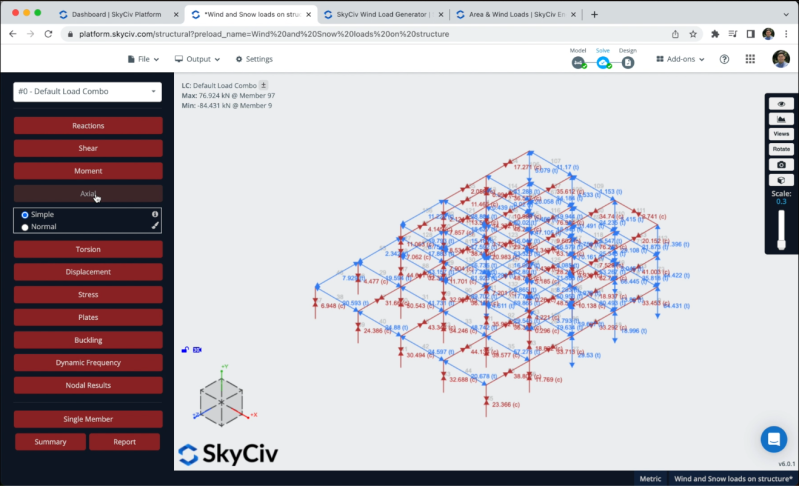Open the browser tab list chevron

(786, 14)
